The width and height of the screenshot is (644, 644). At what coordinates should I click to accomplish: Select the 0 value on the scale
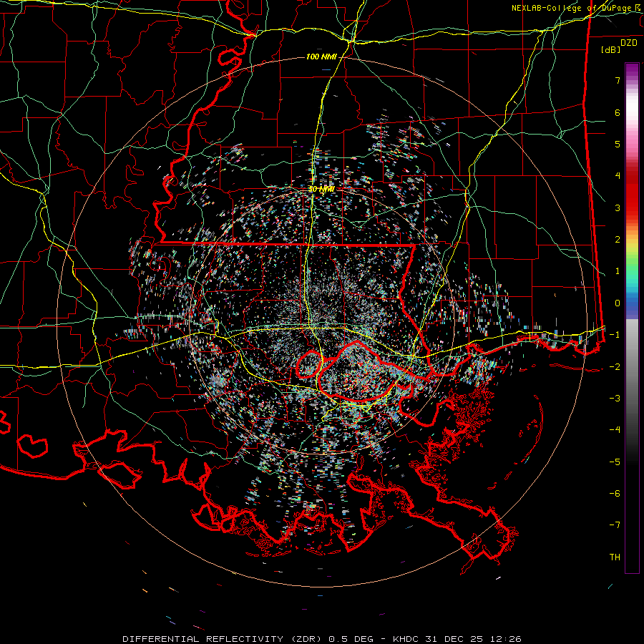click(x=618, y=303)
